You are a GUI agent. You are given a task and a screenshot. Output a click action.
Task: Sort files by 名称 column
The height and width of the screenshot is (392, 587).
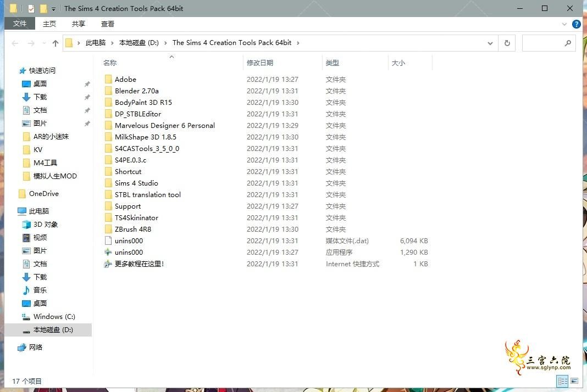(110, 63)
